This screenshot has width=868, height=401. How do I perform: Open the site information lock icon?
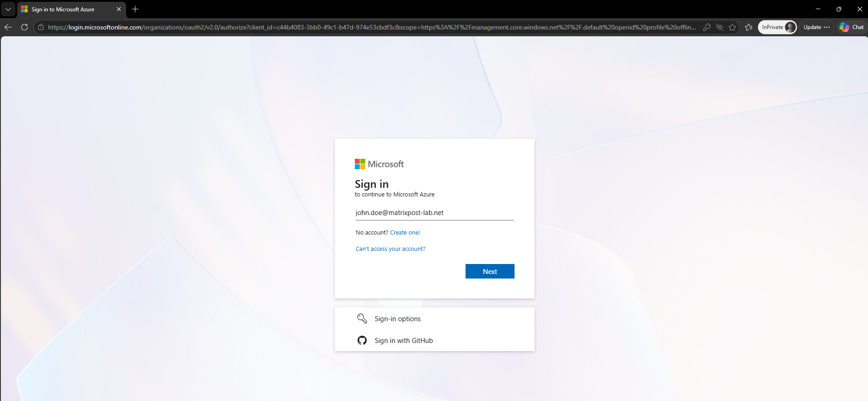(41, 27)
